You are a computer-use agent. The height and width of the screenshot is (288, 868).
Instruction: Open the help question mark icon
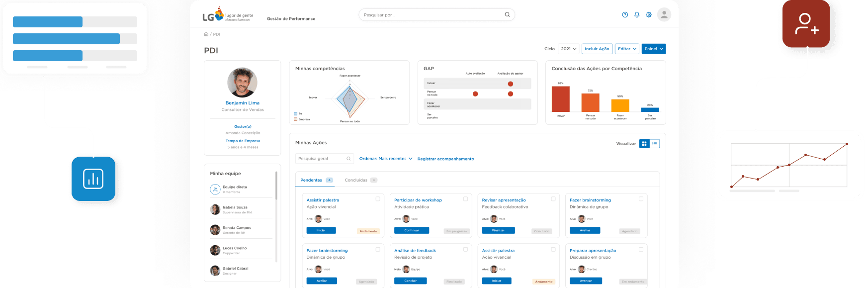pos(625,15)
